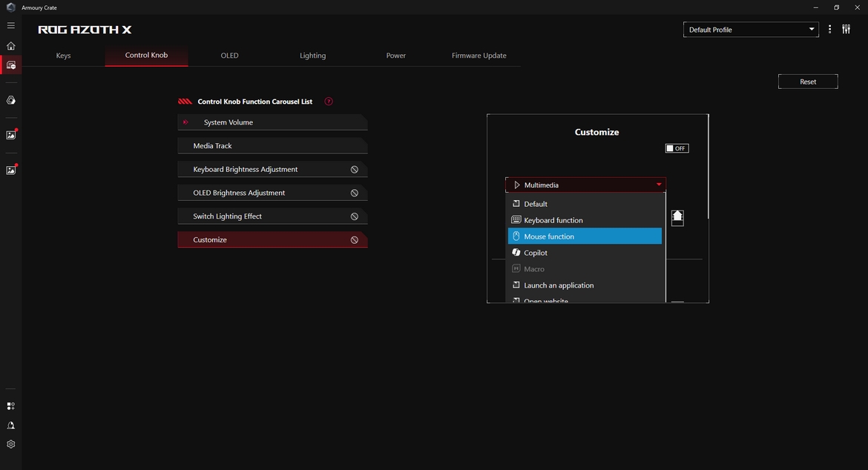Collapse the Multimedia function dropdown
868x470 pixels.
coord(585,185)
